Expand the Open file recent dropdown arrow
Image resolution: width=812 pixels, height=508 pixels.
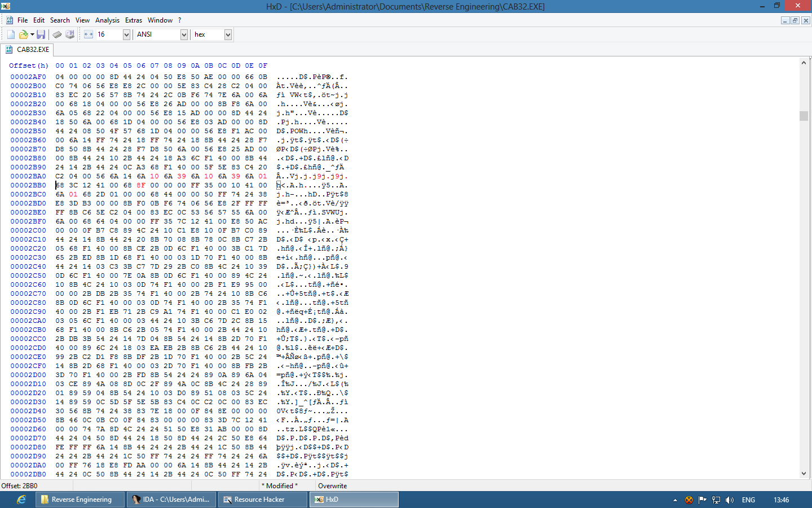(32, 34)
